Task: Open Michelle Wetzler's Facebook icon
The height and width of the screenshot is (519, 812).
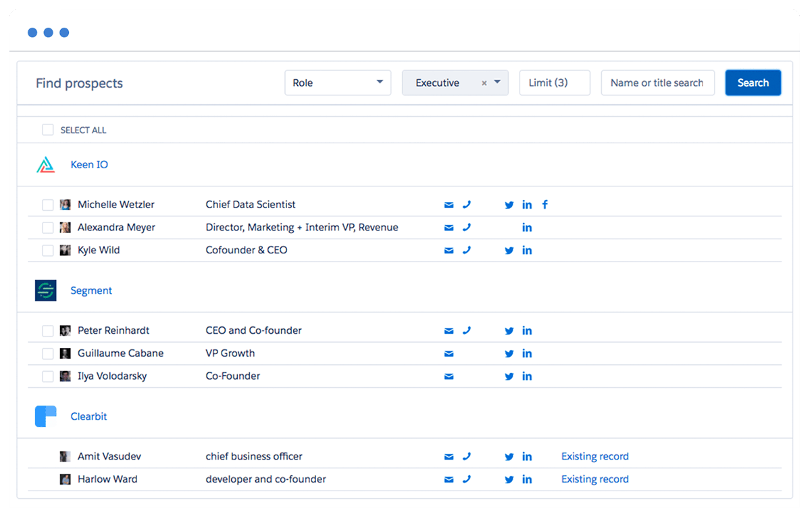Action: pyautogui.click(x=544, y=204)
